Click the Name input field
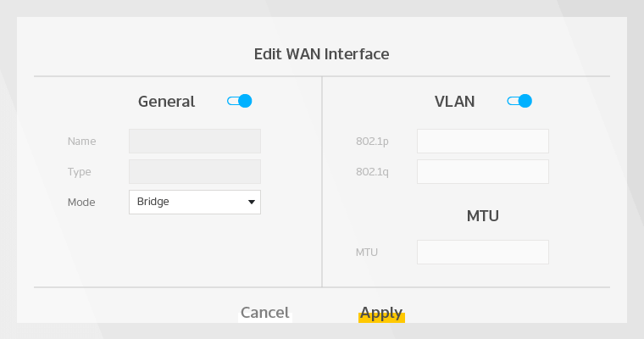The image size is (644, 339). click(195, 141)
